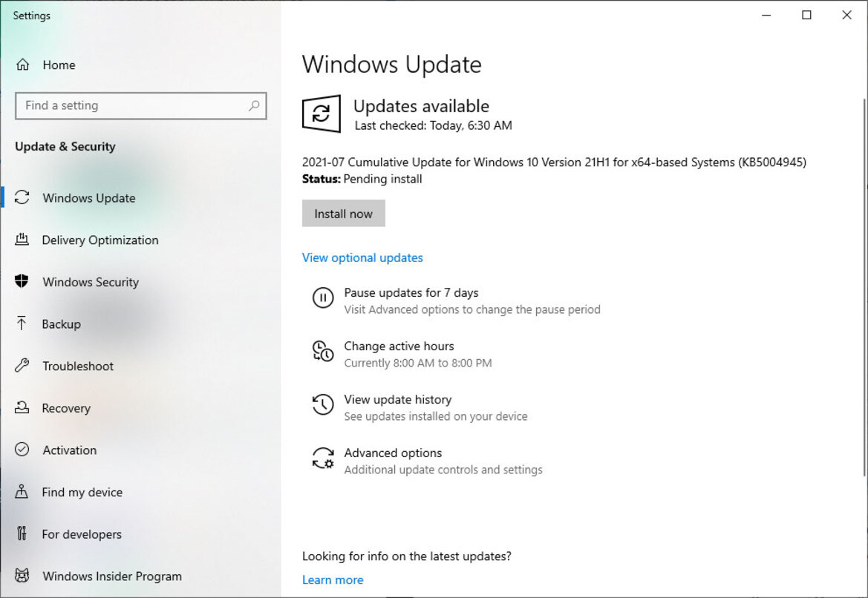Viewport: 868px width, 598px height.
Task: Click the Update & Security heading
Action: point(65,146)
